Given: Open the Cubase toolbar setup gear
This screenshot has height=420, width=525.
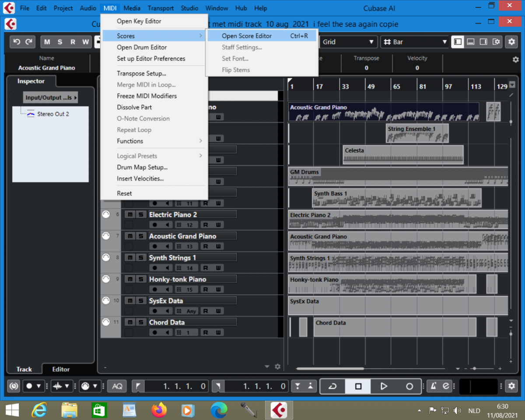Looking at the screenshot, I should click(511, 42).
